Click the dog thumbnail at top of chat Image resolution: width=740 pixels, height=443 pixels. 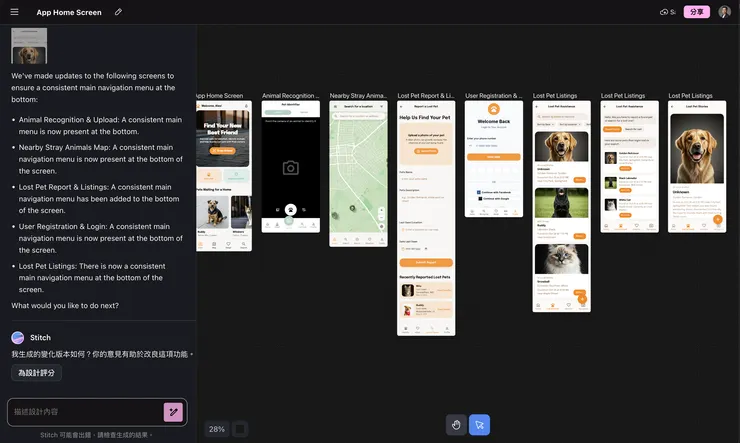29,46
